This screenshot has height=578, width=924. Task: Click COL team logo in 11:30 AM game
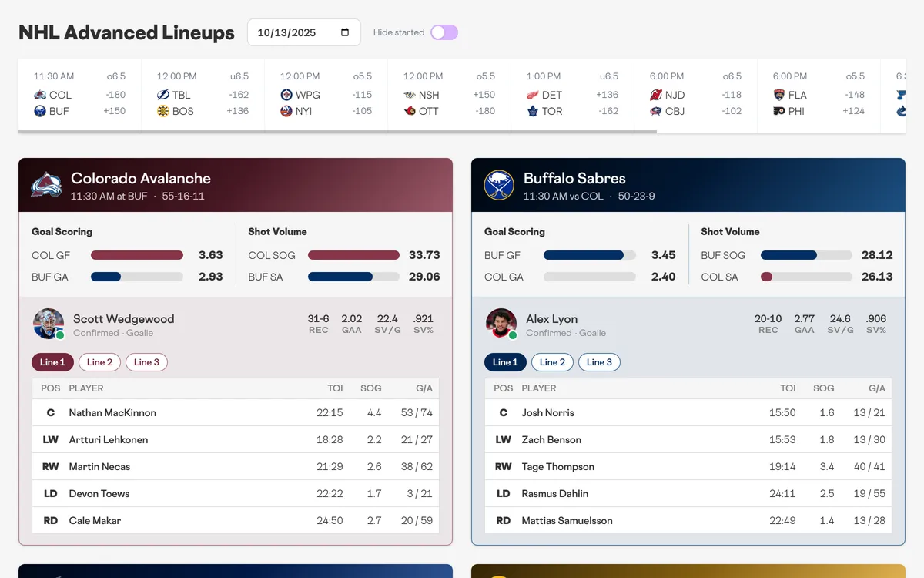[x=40, y=95]
